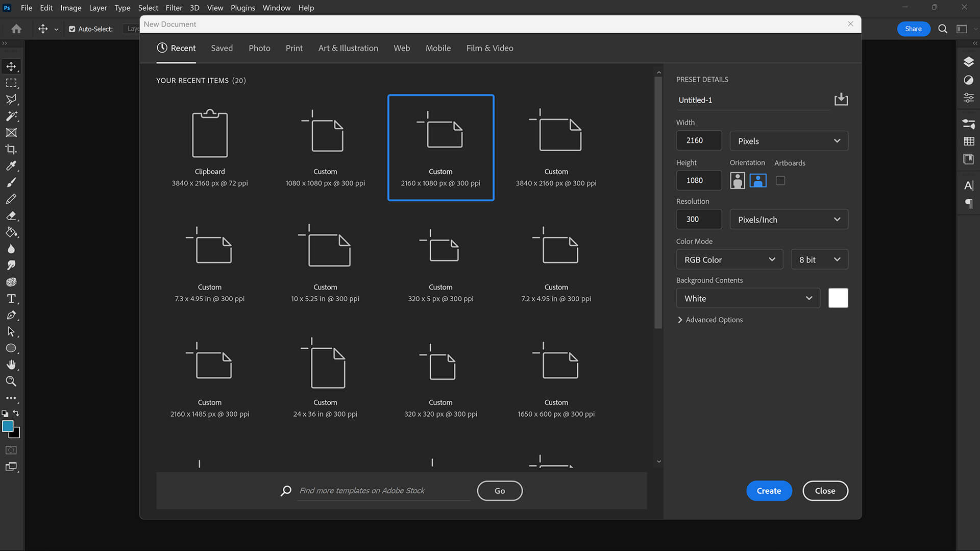The width and height of the screenshot is (980, 551).
Task: Open the Adjustments panel icon
Action: pos(968,80)
